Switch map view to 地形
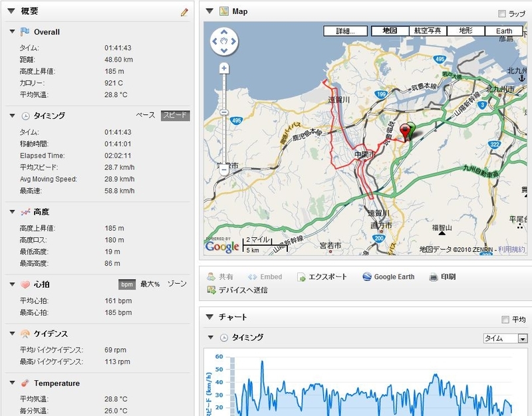The image size is (532, 416). click(466, 31)
